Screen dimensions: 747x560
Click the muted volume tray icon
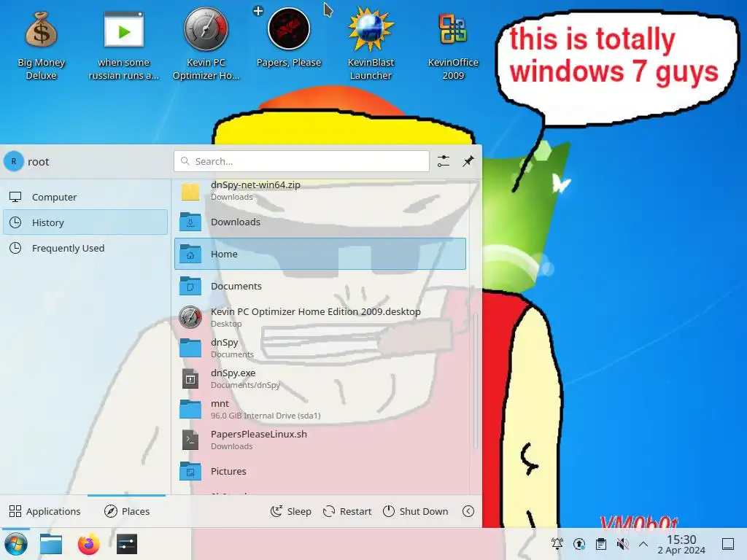(623, 544)
